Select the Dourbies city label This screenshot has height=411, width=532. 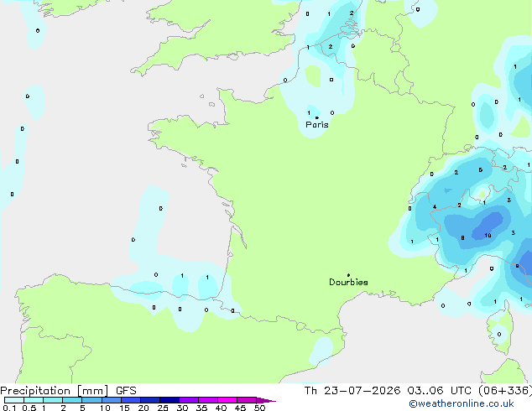coord(348,282)
